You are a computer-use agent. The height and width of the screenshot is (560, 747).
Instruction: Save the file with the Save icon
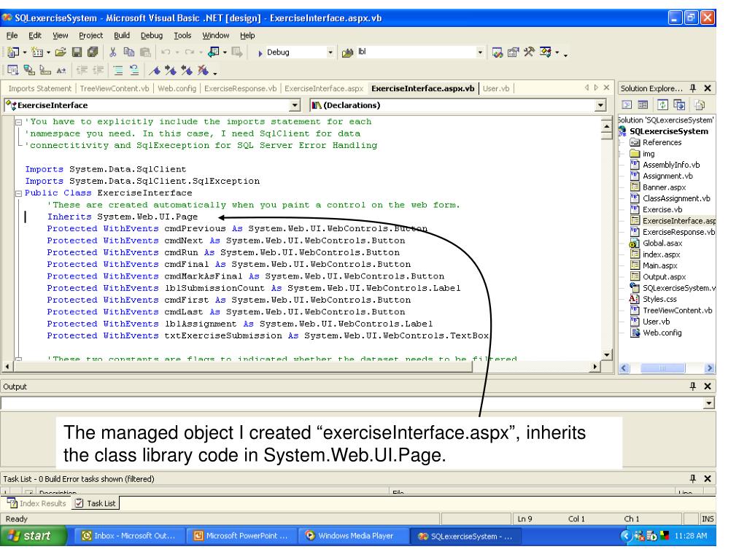77,52
